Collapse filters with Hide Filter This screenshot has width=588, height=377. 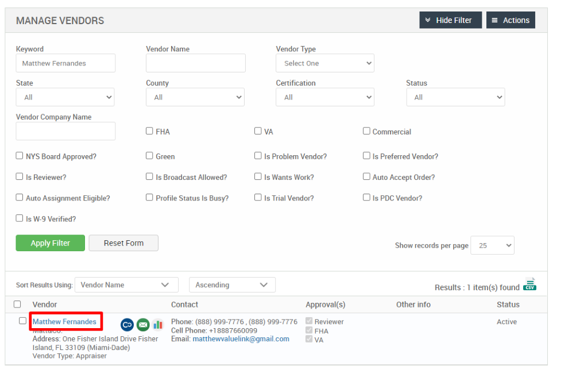pos(450,20)
